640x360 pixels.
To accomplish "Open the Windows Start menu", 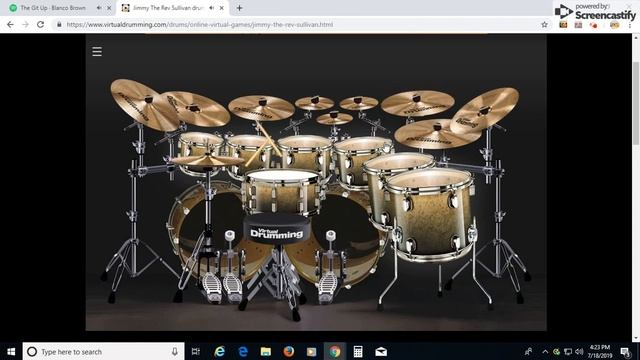I will coord(11,351).
